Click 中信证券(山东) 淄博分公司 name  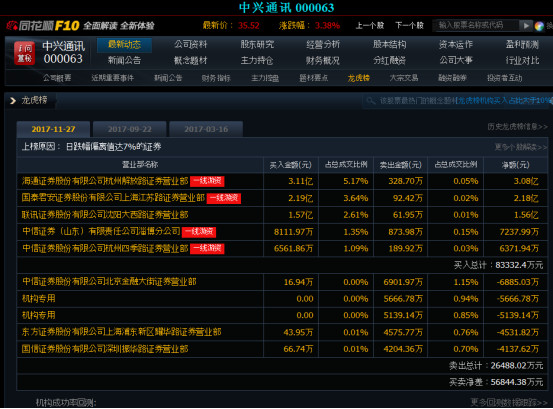[x=101, y=231]
